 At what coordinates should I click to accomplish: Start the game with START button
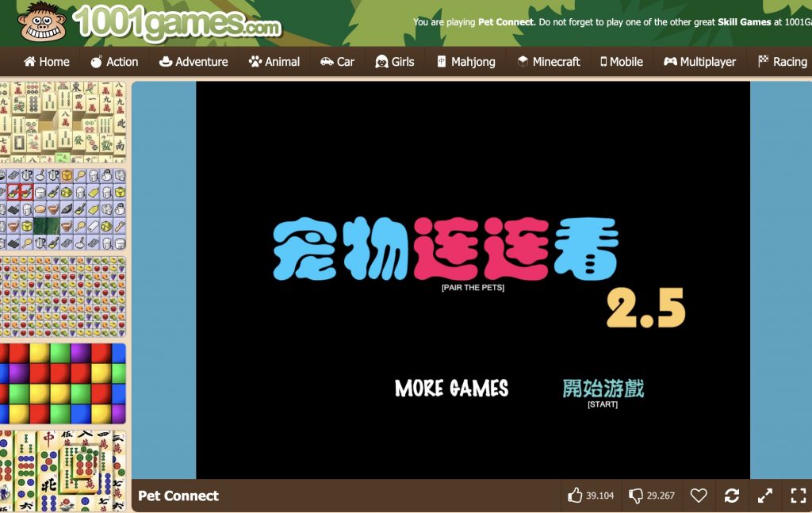(x=603, y=391)
